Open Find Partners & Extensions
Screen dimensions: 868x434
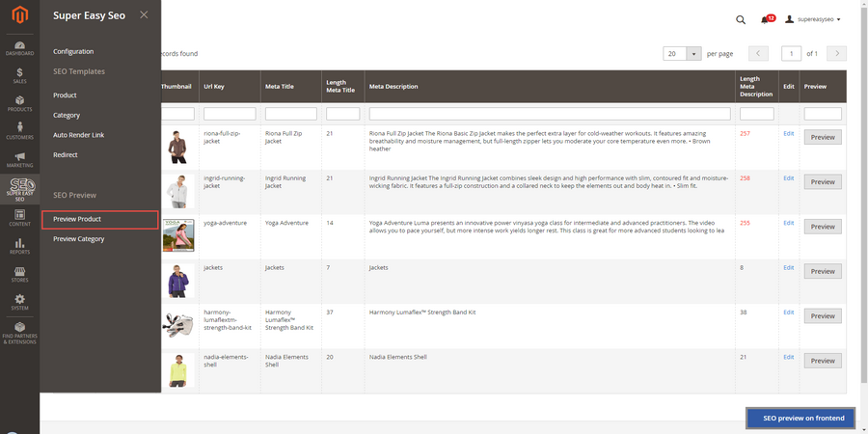[20, 334]
